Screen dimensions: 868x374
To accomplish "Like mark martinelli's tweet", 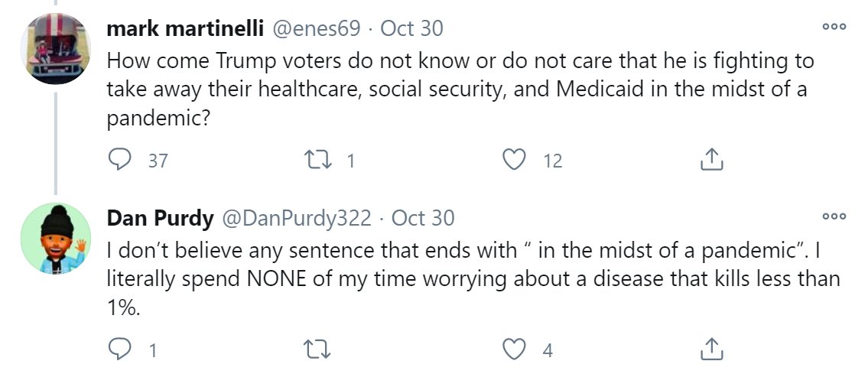I will 515,159.
